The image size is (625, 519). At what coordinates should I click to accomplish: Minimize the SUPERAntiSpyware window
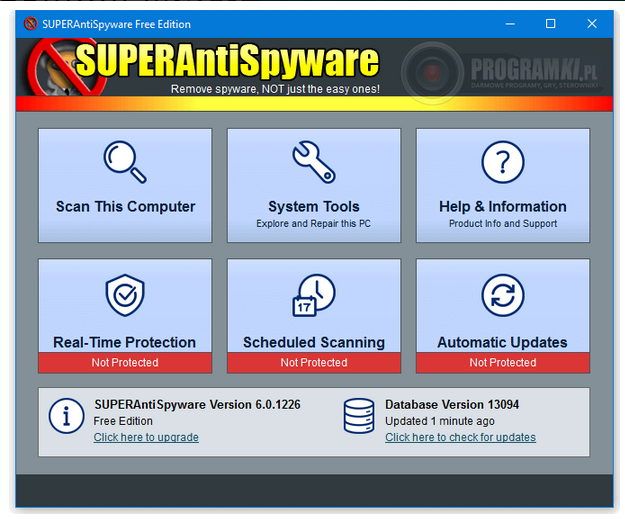[510, 24]
